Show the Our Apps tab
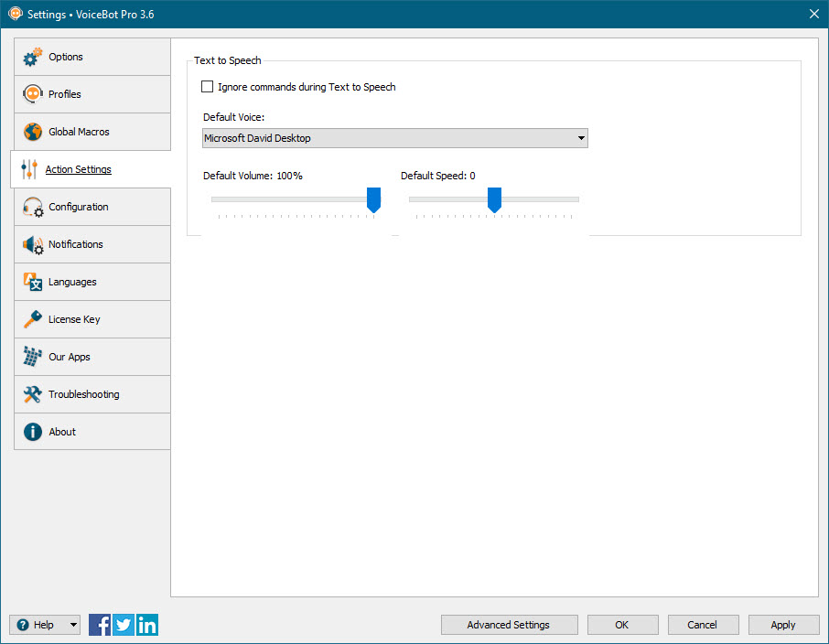The image size is (829, 644). (92, 357)
